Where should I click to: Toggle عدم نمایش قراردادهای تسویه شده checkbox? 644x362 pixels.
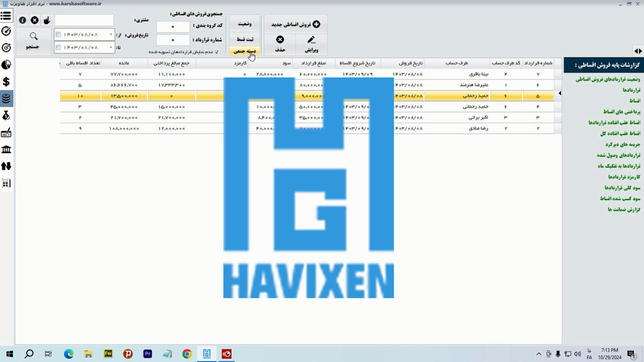(x=217, y=52)
